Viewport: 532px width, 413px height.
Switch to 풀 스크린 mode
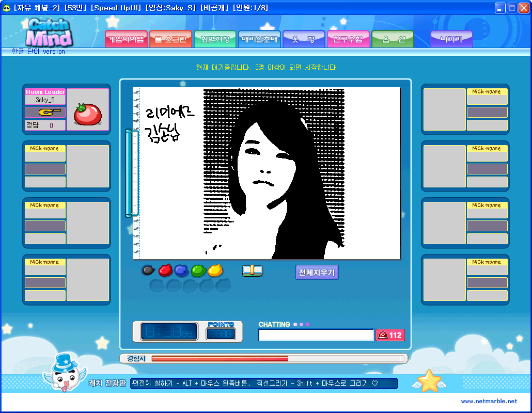pyautogui.click(x=170, y=39)
